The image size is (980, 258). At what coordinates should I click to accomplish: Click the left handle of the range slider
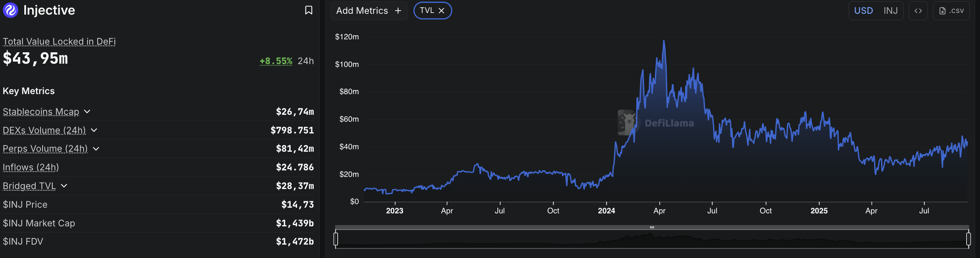pos(336,239)
